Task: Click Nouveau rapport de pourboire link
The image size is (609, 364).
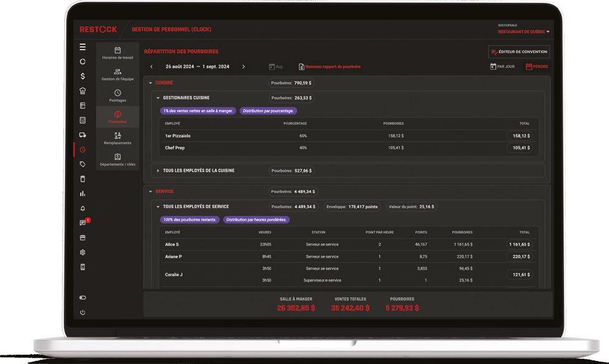Action: coord(329,67)
